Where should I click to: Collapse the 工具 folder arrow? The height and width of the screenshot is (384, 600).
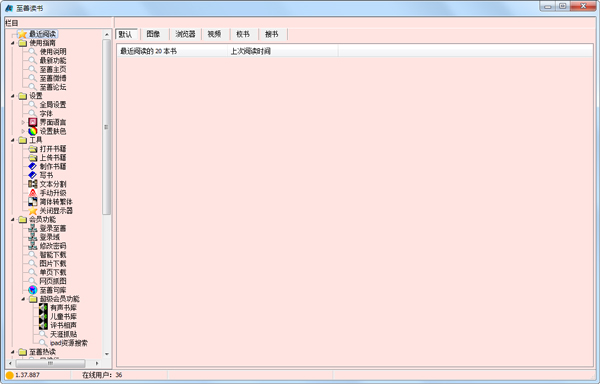[x=13, y=140]
